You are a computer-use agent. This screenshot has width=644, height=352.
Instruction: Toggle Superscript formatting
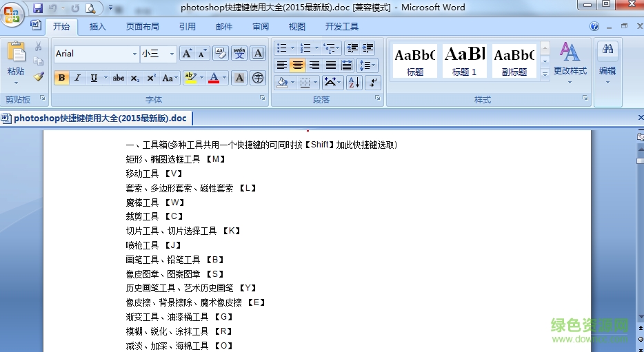tap(151, 78)
